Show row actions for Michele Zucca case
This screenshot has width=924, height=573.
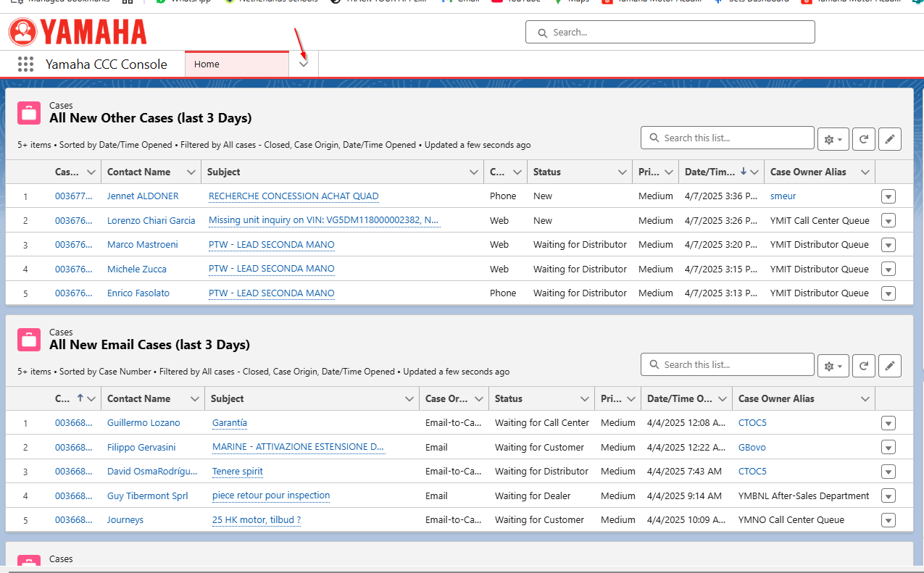click(888, 269)
